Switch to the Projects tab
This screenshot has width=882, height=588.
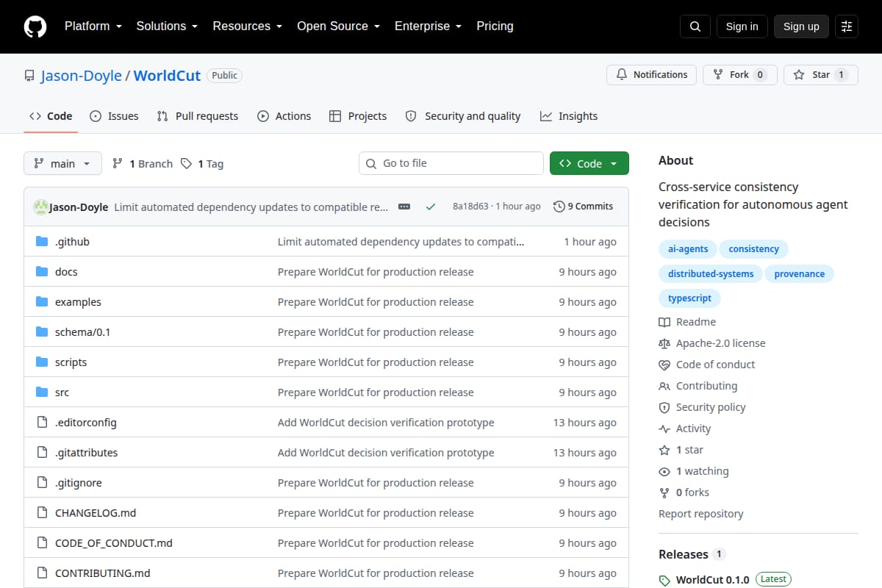358,116
